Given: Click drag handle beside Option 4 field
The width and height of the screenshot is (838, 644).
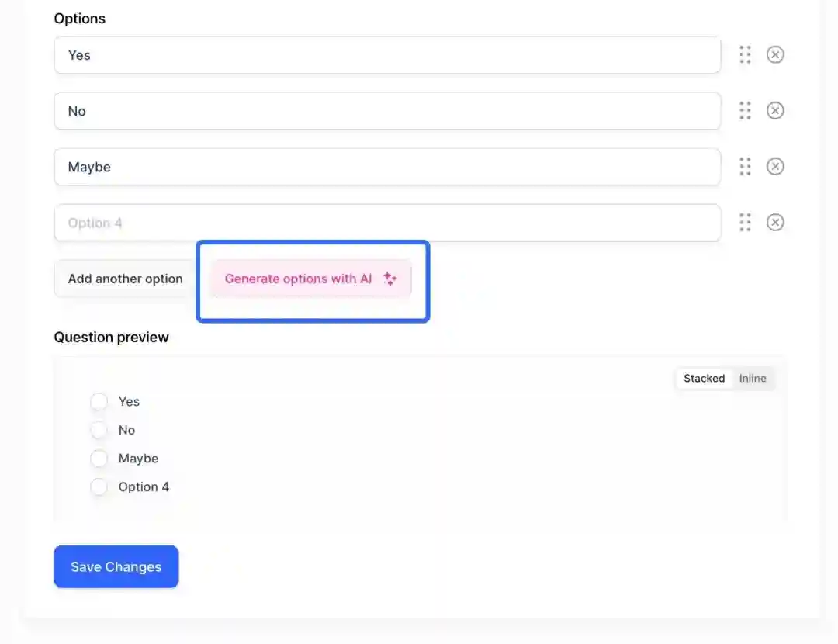Looking at the screenshot, I should [745, 223].
